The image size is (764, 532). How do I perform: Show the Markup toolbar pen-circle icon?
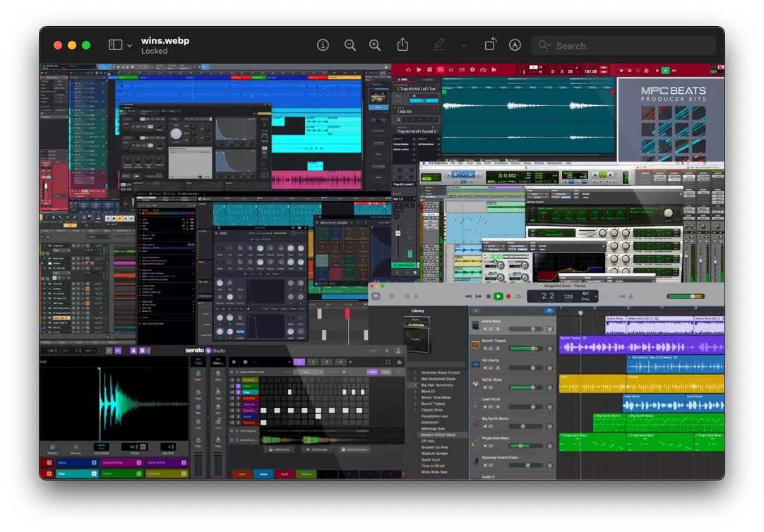tap(515, 45)
